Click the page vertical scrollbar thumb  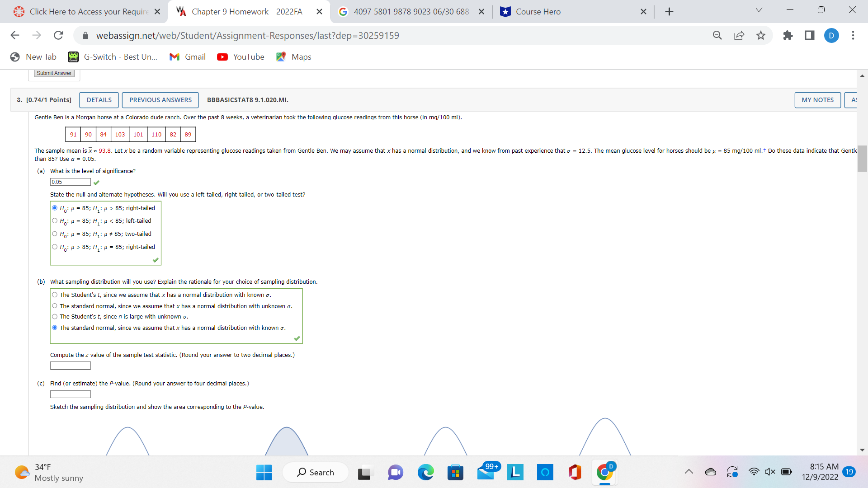click(862, 158)
